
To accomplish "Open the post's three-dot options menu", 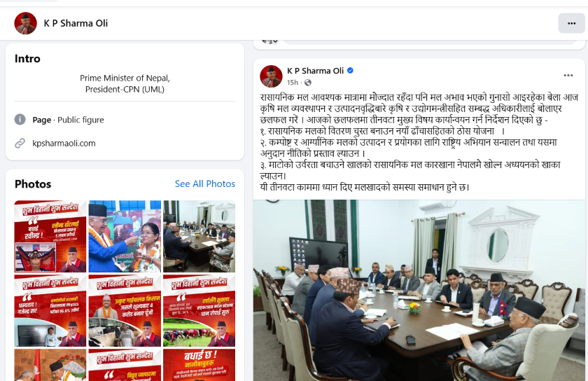I will pos(568,76).
